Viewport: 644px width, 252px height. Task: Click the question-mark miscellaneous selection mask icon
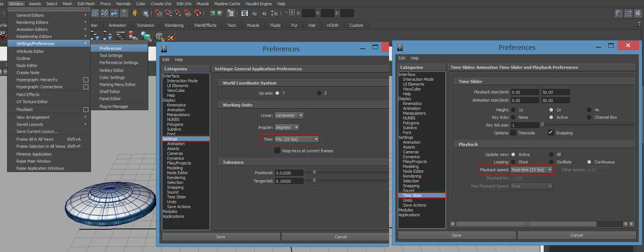(124, 13)
